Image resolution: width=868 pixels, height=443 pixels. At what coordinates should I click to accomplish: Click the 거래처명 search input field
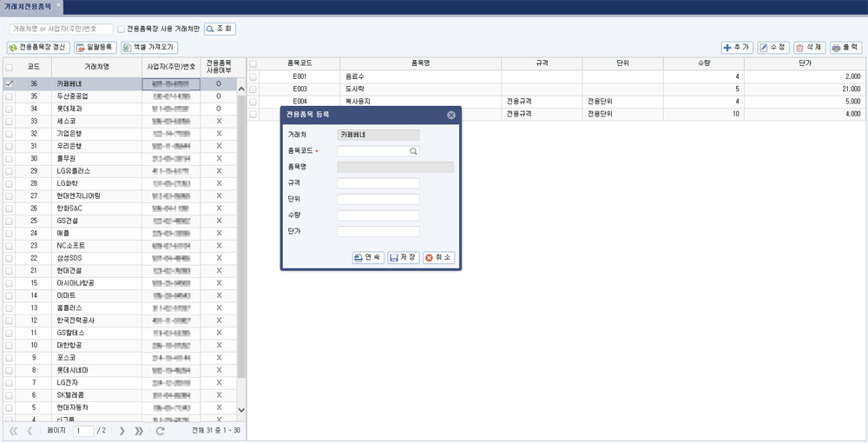(61, 29)
